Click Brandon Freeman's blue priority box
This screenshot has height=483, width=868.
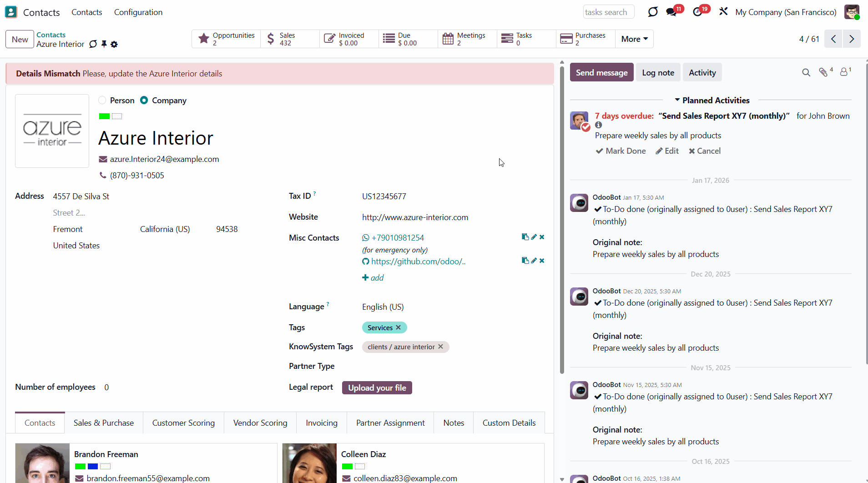pyautogui.click(x=93, y=466)
